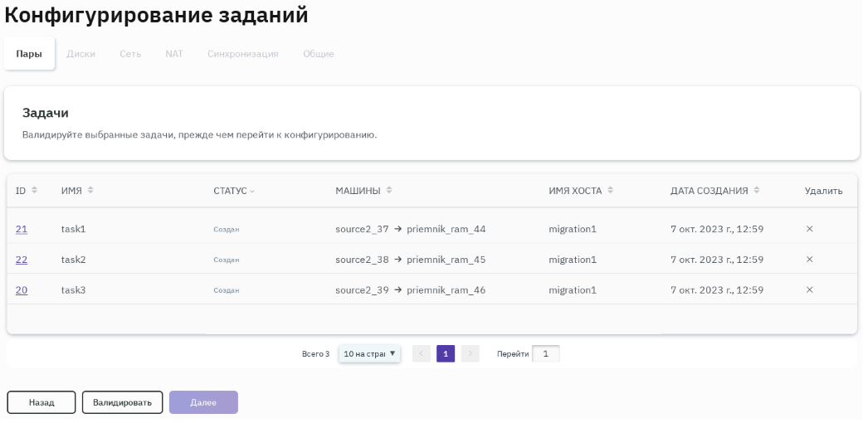Delete task2 using its X icon
The width and height of the screenshot is (868, 423).
pos(810,260)
